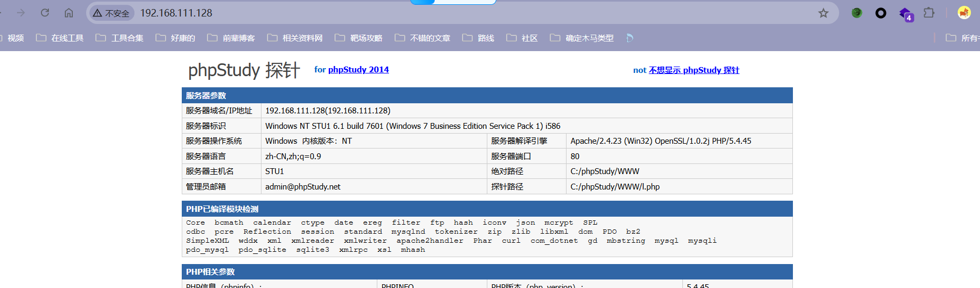
Task: Open the 前辈博客 bookmark folder
Action: pos(231,38)
